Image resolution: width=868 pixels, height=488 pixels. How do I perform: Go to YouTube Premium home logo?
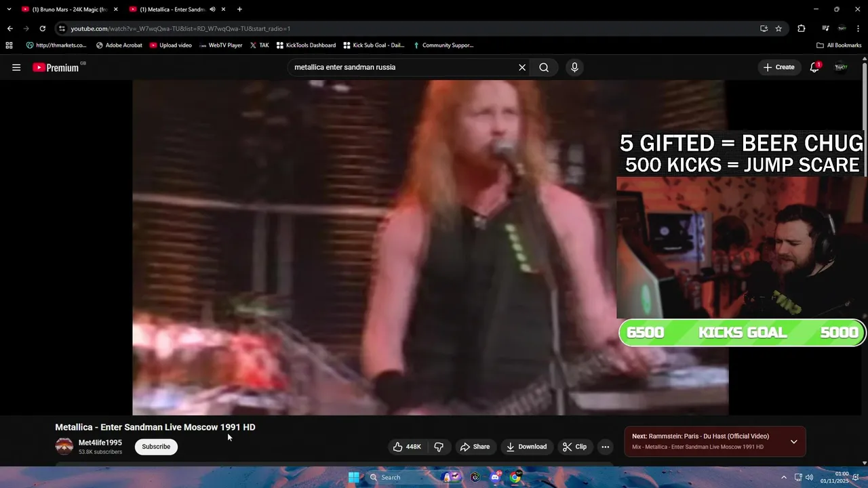pyautogui.click(x=56, y=67)
